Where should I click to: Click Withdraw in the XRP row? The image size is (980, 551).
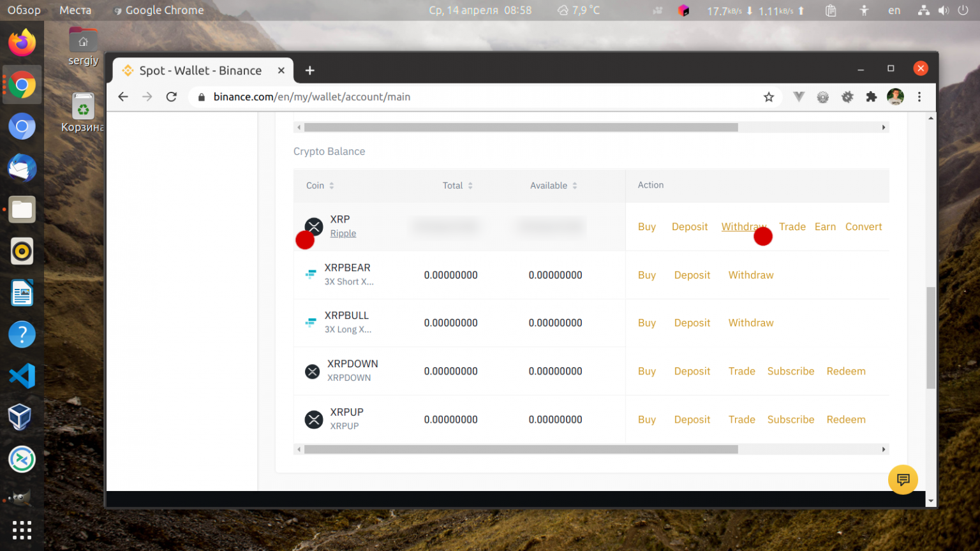(744, 227)
